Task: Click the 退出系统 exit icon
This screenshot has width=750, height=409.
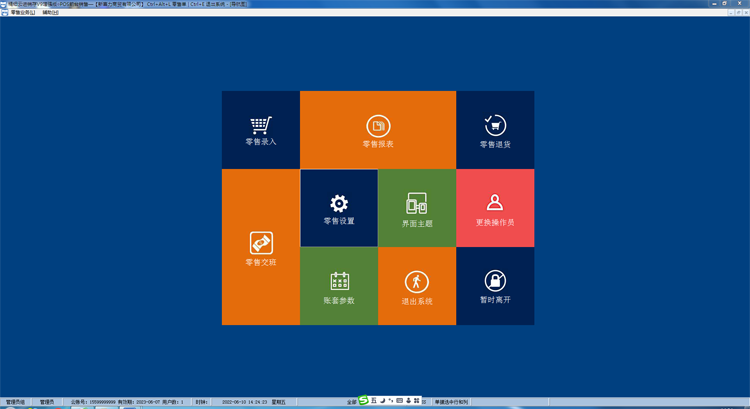Action: (417, 282)
